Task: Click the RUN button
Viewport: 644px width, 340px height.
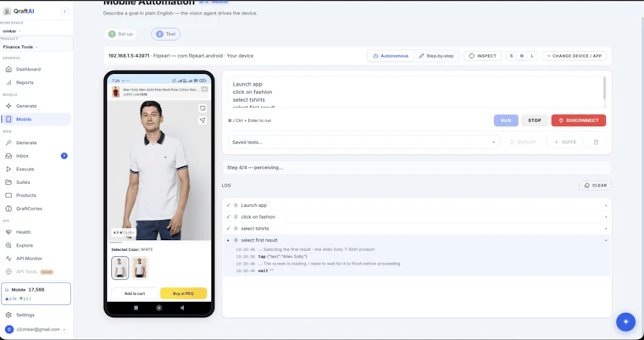Action: pyautogui.click(x=506, y=120)
